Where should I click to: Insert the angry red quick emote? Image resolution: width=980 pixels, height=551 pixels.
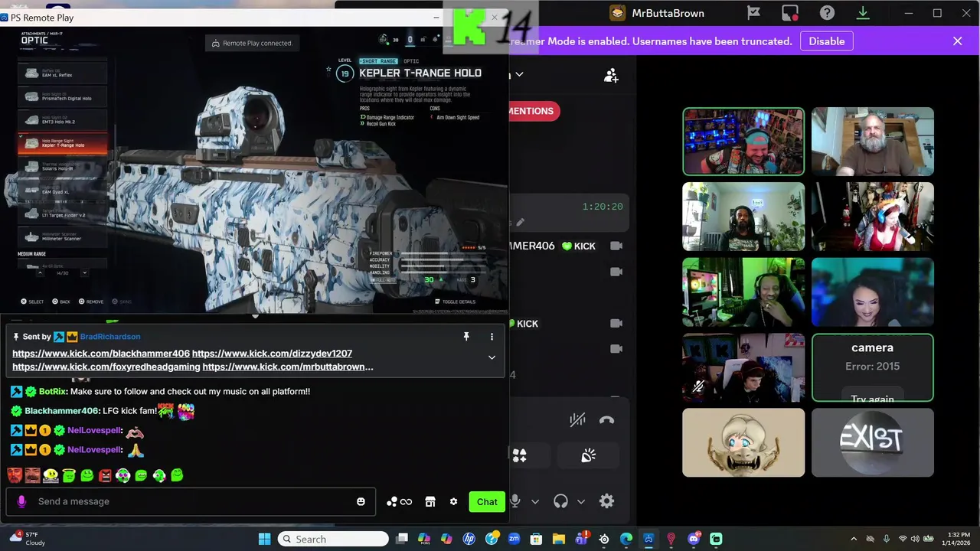point(106,475)
